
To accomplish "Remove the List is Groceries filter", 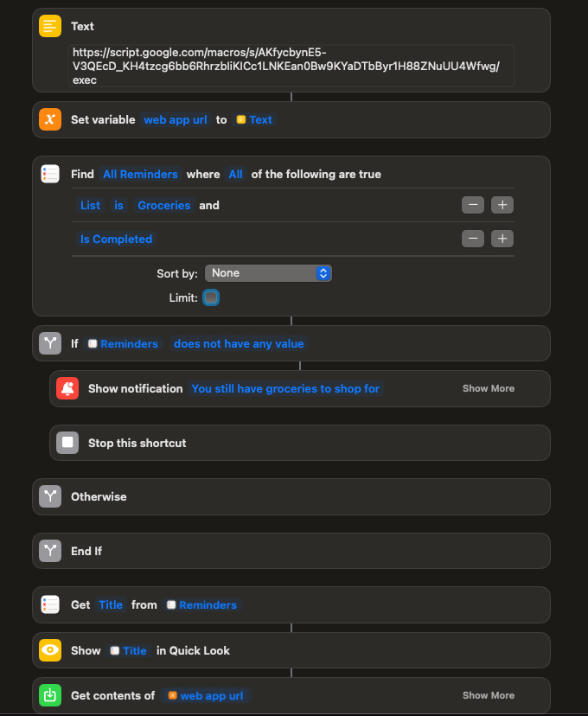I will pyautogui.click(x=472, y=206).
